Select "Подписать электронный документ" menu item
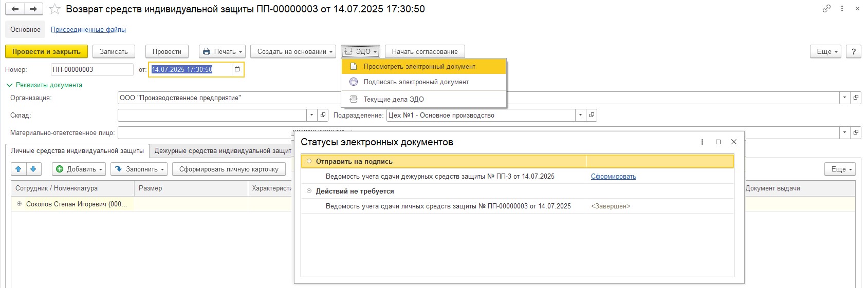The height and width of the screenshot is (288, 868). (416, 82)
